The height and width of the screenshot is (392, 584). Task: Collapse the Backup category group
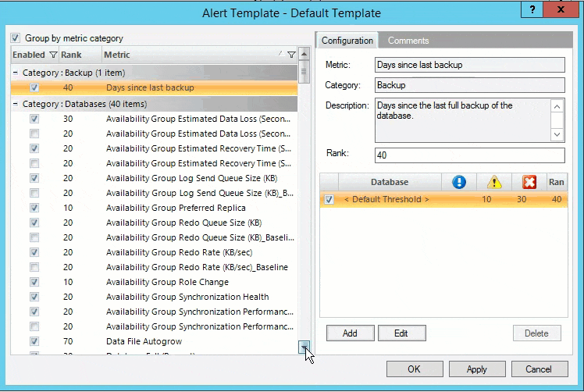tap(16, 73)
